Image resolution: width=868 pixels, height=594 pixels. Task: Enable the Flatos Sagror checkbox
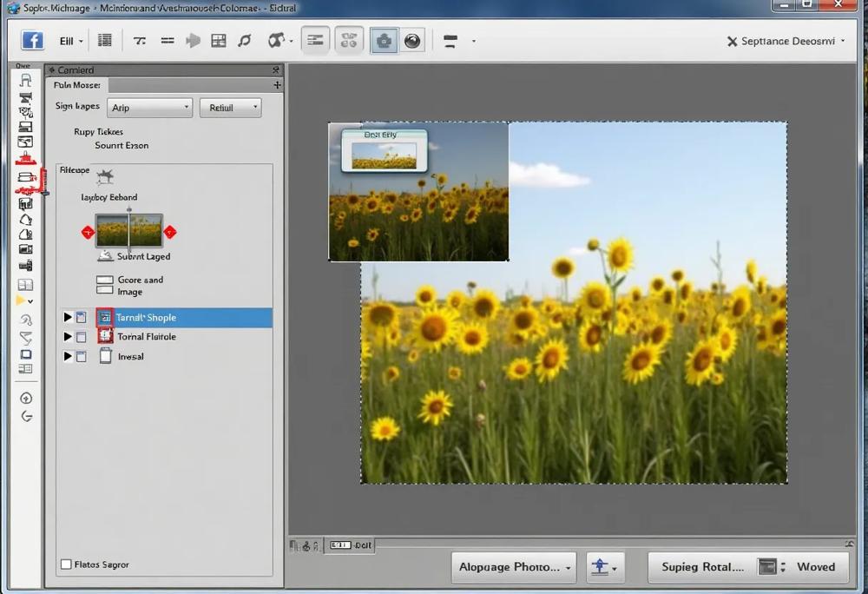coord(66,564)
